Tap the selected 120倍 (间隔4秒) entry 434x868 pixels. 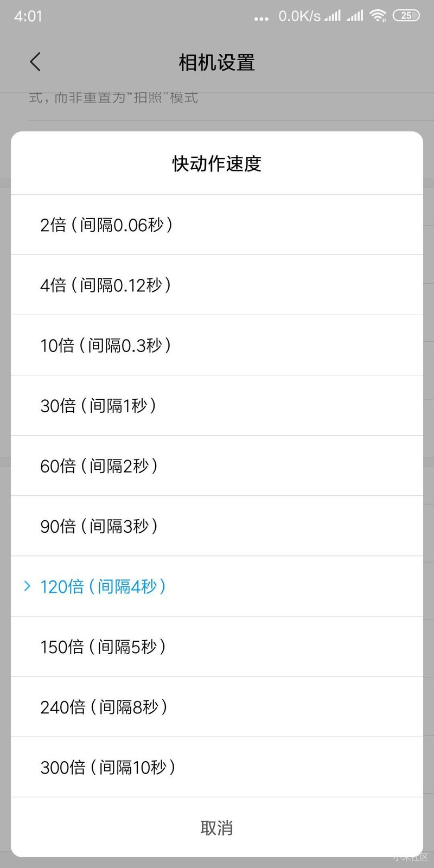click(x=217, y=586)
